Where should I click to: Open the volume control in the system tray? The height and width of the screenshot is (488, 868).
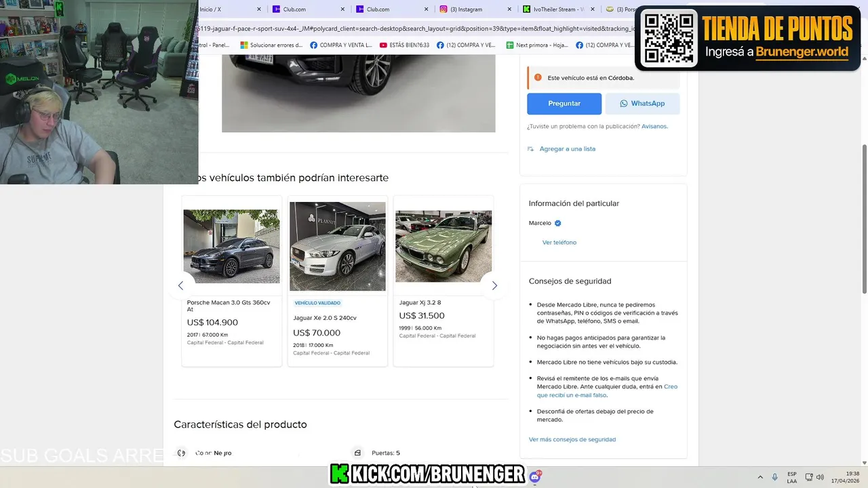pyautogui.click(x=820, y=477)
